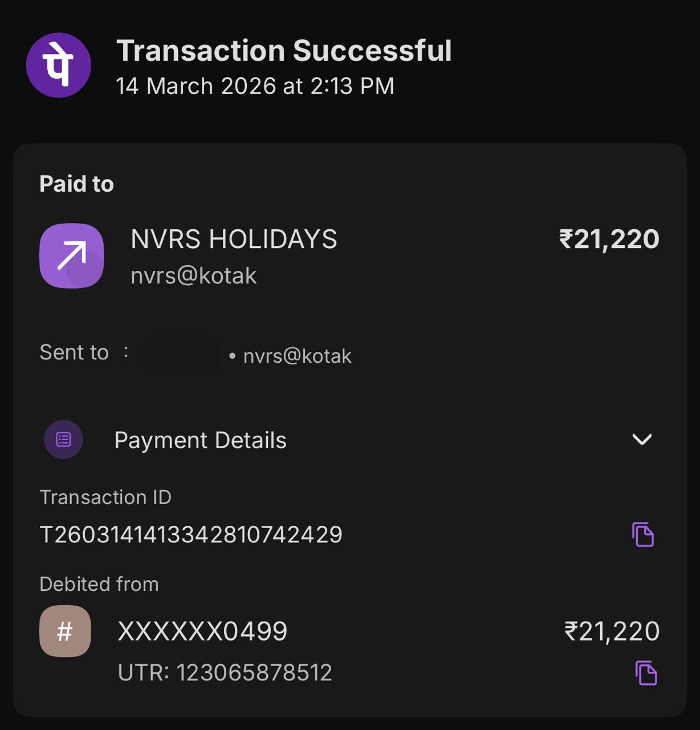Viewport: 700px width, 730px height.
Task: Click the PhonePe logo icon
Action: tap(59, 65)
